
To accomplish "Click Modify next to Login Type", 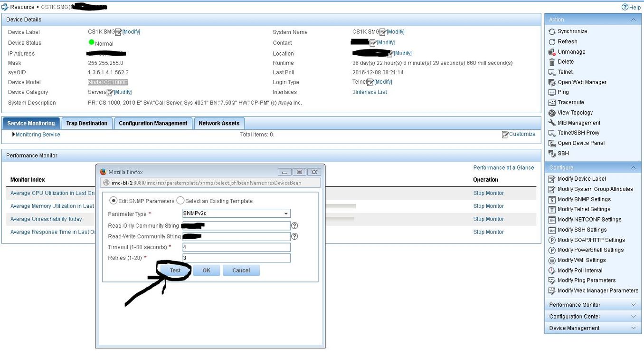I will pos(383,82).
